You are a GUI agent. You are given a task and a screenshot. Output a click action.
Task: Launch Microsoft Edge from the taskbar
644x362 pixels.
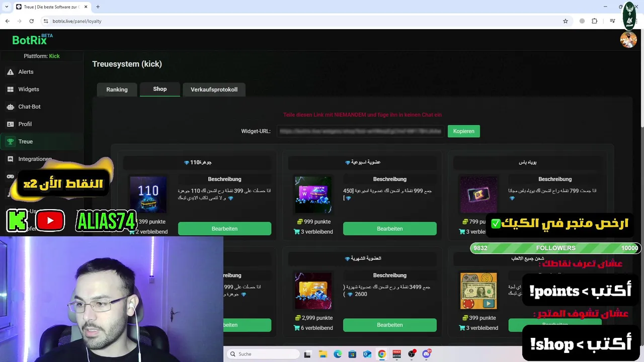[x=338, y=354]
